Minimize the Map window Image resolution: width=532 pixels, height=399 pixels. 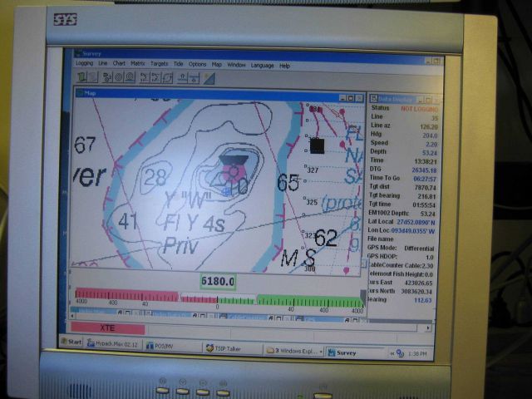point(343,98)
